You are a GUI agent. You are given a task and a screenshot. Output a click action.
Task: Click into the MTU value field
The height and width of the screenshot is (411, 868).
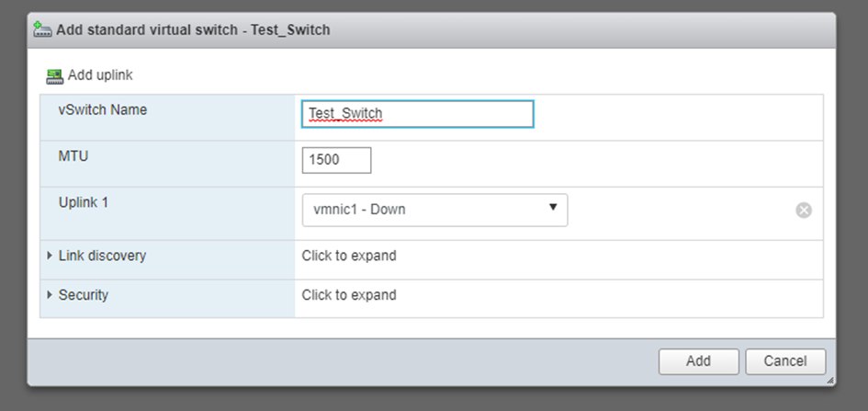click(336, 160)
